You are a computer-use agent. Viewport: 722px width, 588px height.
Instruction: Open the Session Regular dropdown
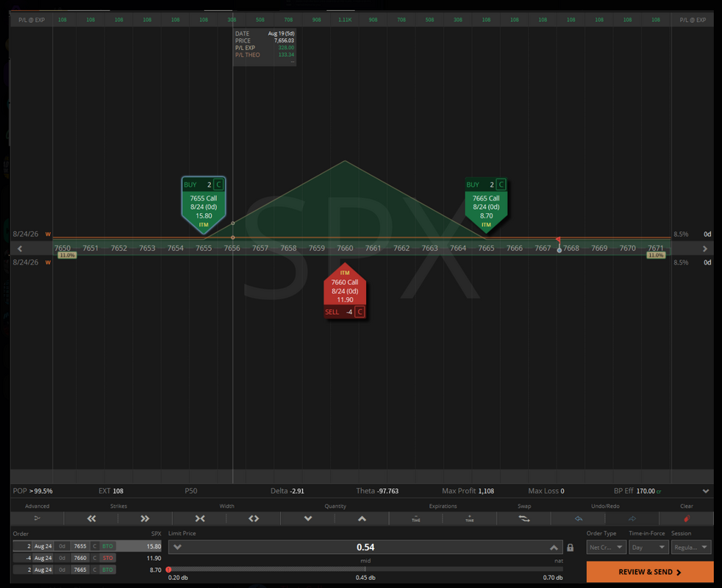[691, 548]
